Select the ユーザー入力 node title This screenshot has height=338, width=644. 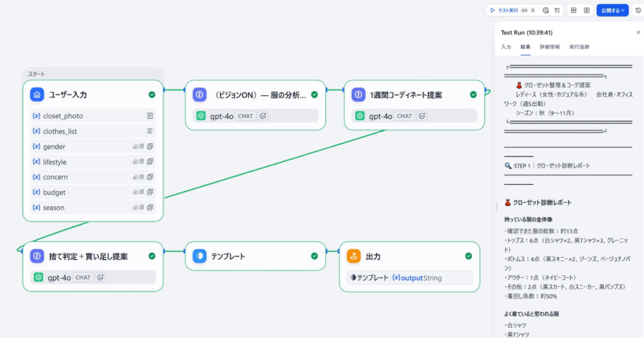click(68, 95)
